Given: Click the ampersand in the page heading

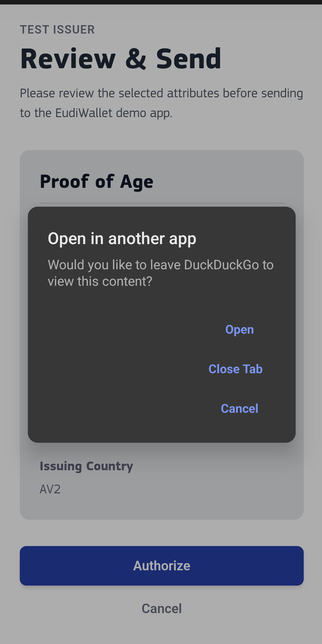Looking at the screenshot, I should pyautogui.click(x=136, y=59).
